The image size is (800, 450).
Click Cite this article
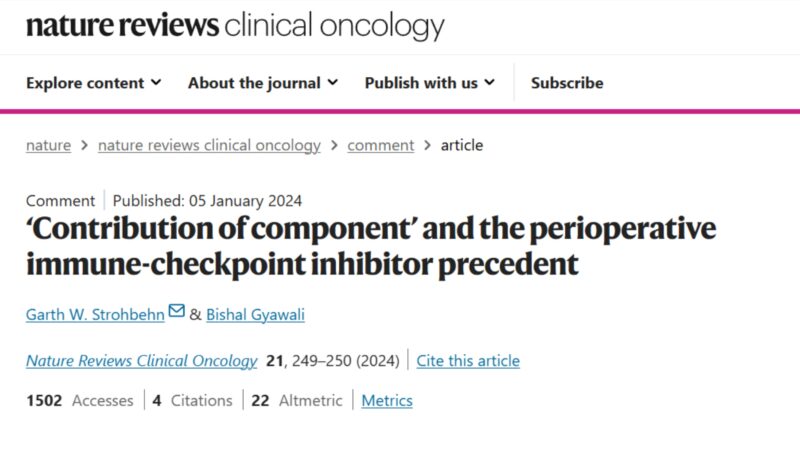click(468, 360)
